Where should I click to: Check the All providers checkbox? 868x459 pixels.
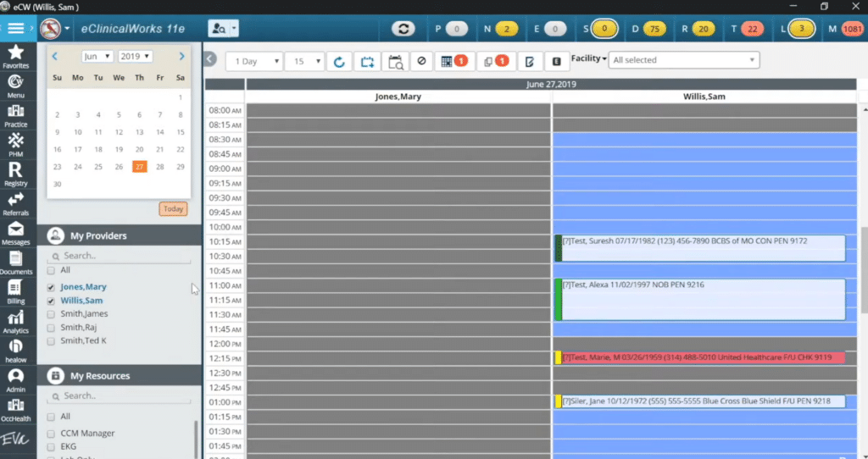point(51,270)
